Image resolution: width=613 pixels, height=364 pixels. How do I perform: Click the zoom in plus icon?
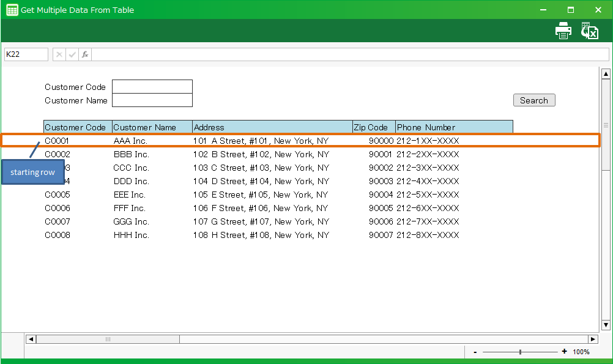(x=564, y=352)
